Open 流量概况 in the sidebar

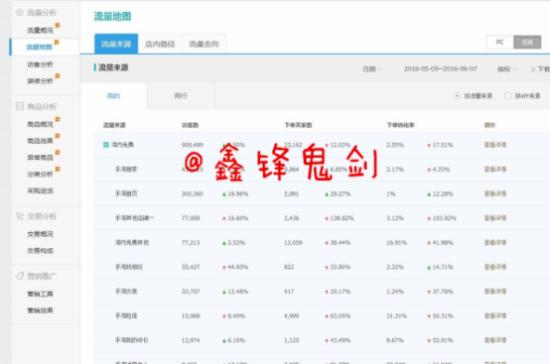[x=40, y=30]
